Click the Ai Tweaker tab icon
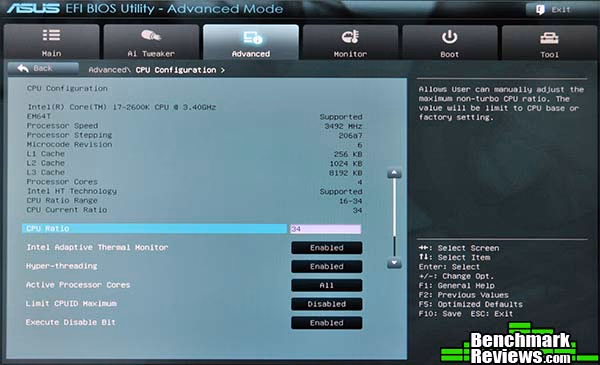The width and height of the screenshot is (600, 365). pos(150,36)
